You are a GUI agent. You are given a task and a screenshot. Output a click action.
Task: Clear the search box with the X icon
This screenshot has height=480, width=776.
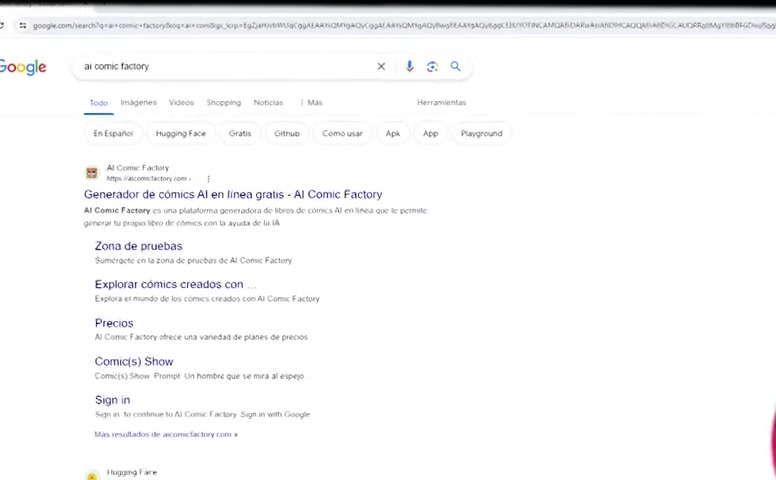click(x=381, y=66)
